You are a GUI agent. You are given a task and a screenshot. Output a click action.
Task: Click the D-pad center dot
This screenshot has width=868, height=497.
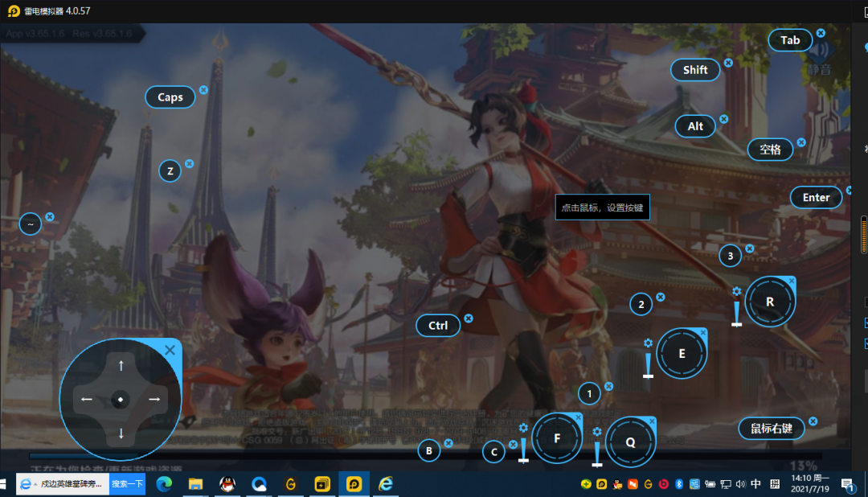[121, 400]
